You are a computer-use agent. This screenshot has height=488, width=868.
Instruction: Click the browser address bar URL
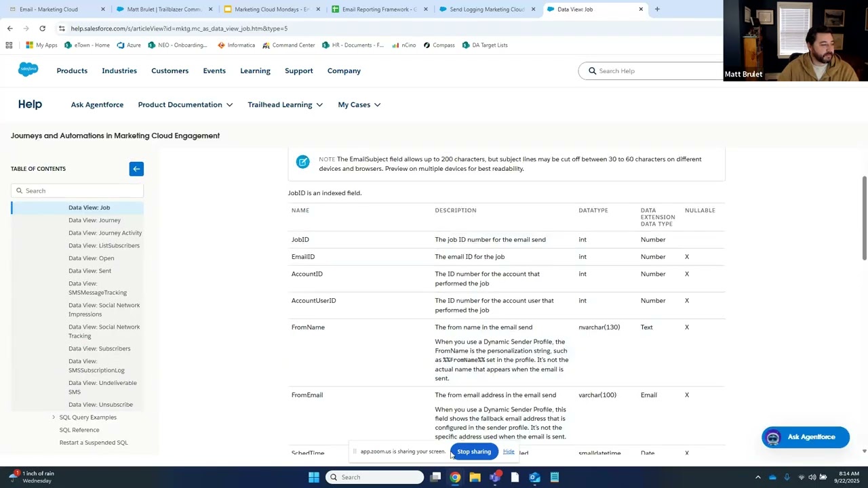click(x=179, y=28)
